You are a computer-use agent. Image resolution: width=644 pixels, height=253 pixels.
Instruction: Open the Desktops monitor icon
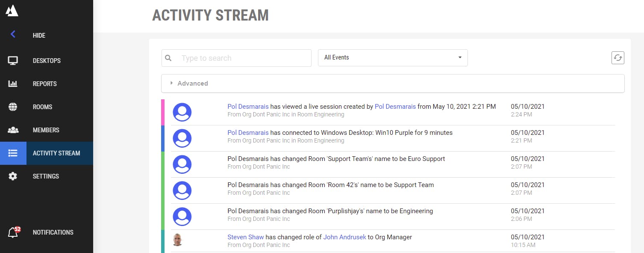13,61
